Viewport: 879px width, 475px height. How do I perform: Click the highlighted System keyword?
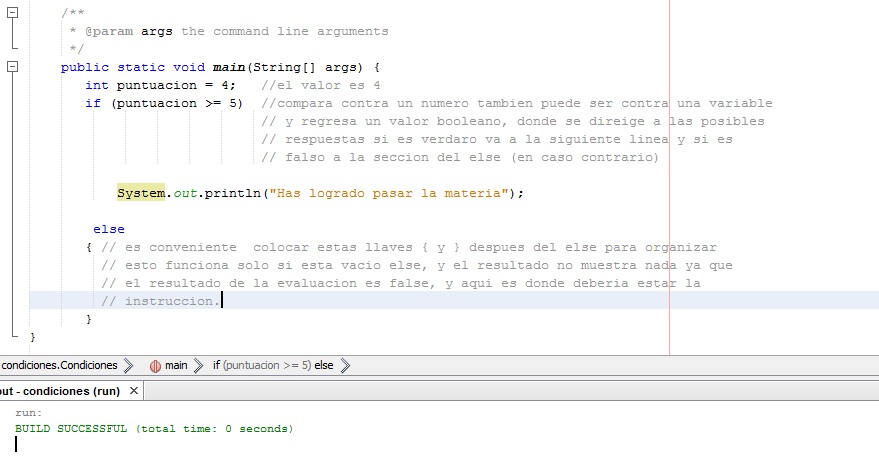coord(141,193)
